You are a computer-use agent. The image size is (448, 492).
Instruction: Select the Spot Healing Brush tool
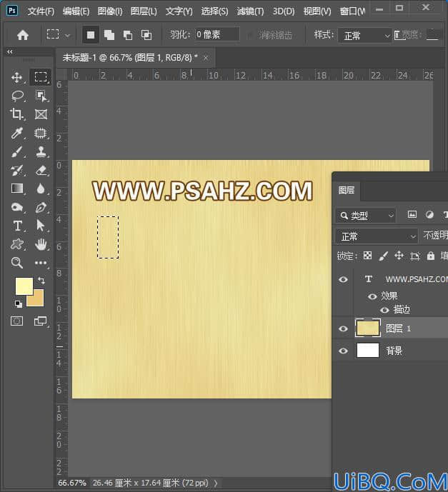click(40, 133)
